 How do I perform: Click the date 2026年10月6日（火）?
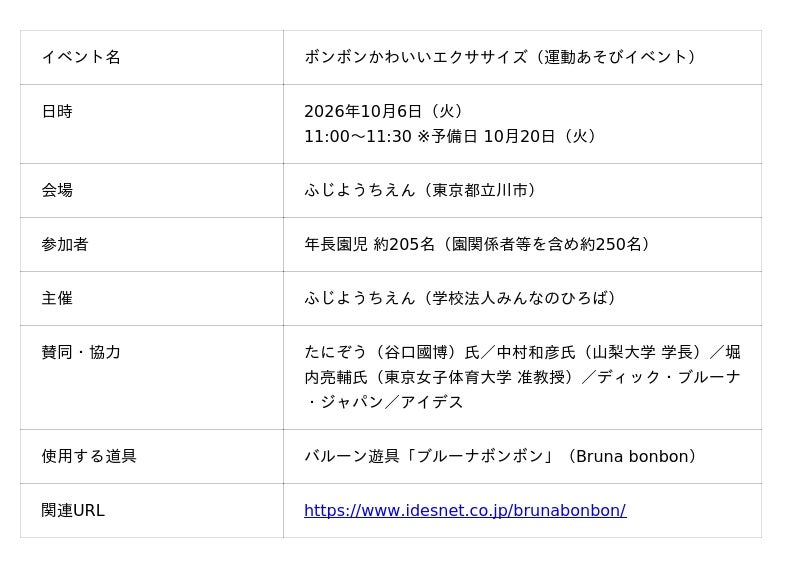point(386,111)
